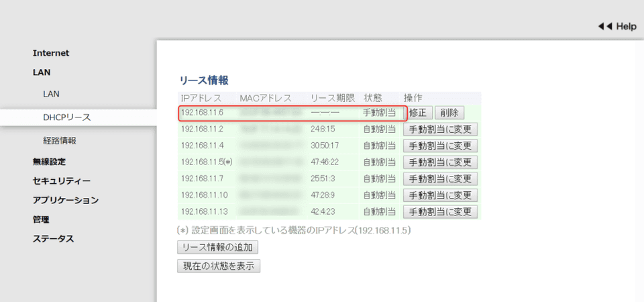Click the Help double-arrow icon

coord(604,26)
